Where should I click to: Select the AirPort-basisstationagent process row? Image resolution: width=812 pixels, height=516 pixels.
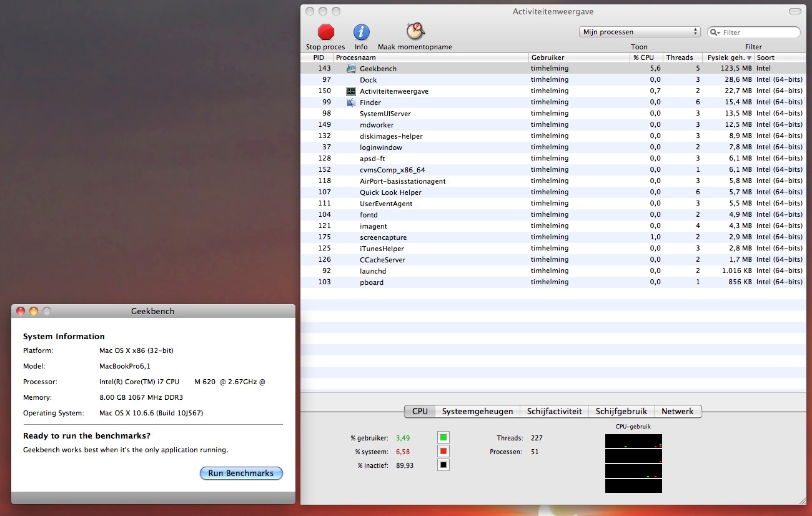[553, 181]
